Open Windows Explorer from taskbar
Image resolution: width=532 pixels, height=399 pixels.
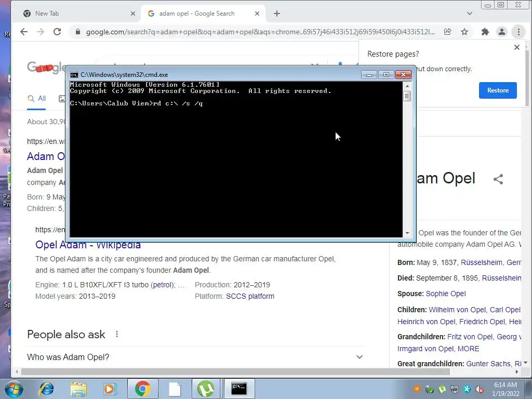click(x=78, y=389)
